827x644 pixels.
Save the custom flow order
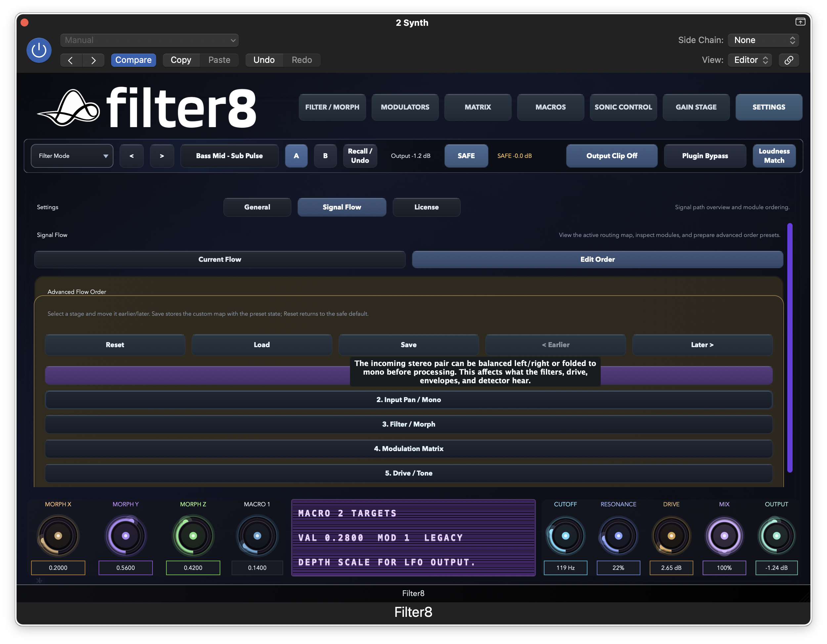click(409, 345)
